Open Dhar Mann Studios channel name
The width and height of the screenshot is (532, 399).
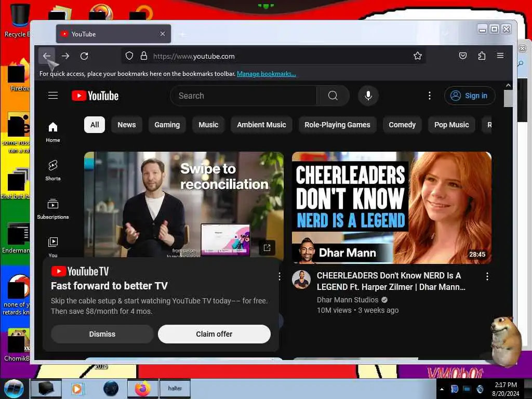click(x=348, y=300)
